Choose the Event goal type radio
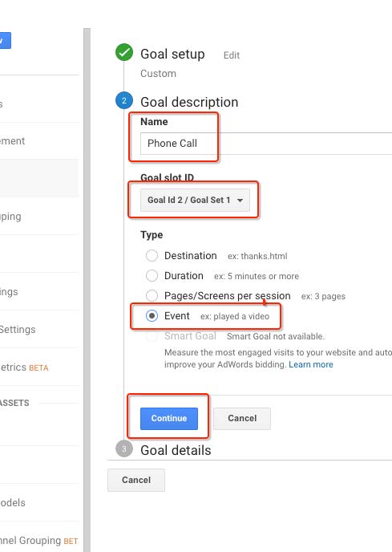392x552 pixels. pos(152,316)
